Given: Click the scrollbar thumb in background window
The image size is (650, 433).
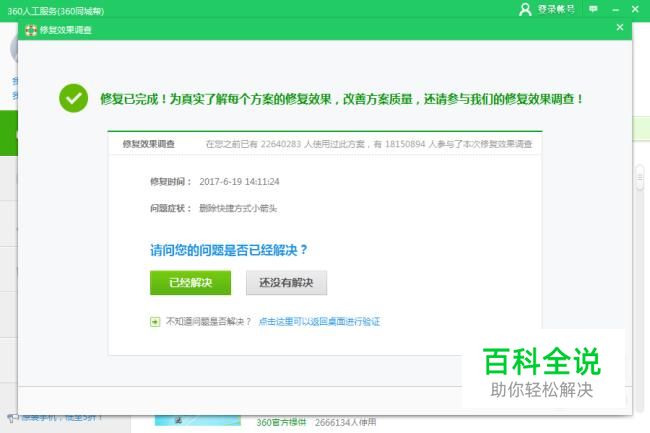Looking at the screenshot, I should click(x=640, y=178).
